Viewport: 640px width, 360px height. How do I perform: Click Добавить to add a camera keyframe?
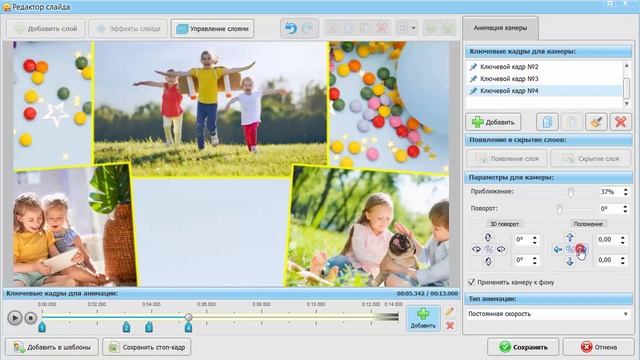point(493,122)
